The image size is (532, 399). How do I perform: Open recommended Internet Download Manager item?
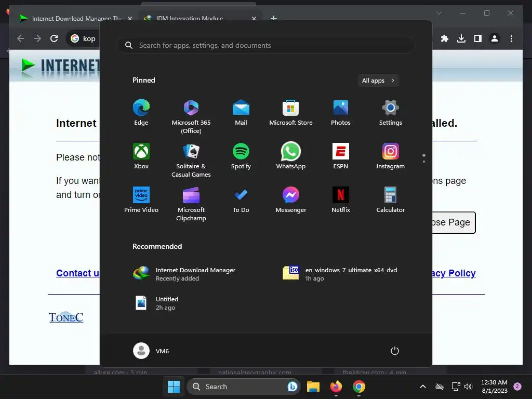coord(185,274)
